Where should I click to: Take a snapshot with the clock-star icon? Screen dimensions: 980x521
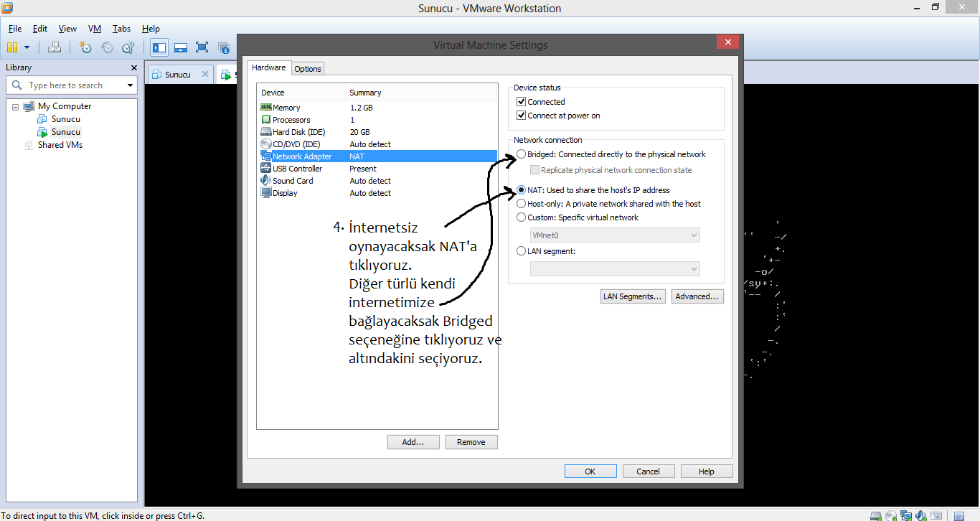click(x=85, y=47)
